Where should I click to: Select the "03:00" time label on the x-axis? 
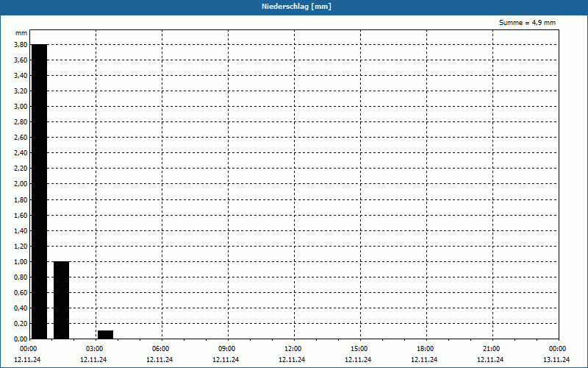95,349
